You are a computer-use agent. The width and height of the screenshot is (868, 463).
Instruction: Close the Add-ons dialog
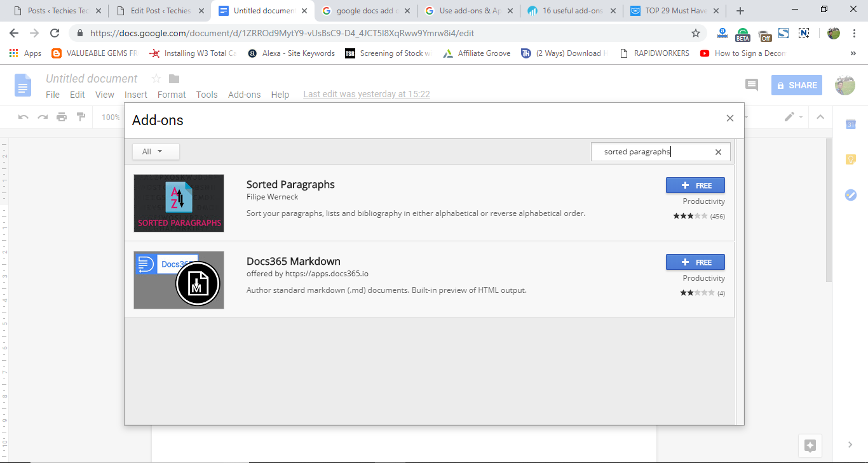pos(729,118)
